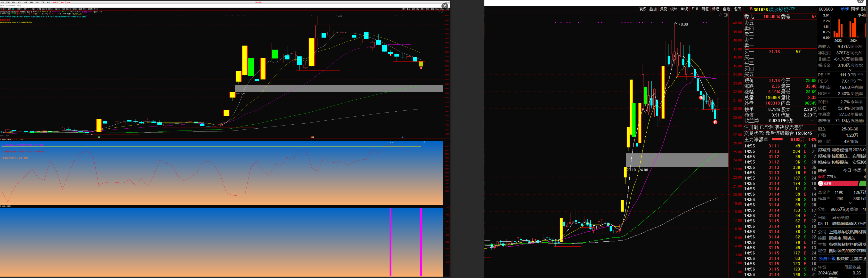
Task: Open the 预测评级 link
Action: coord(827,259)
